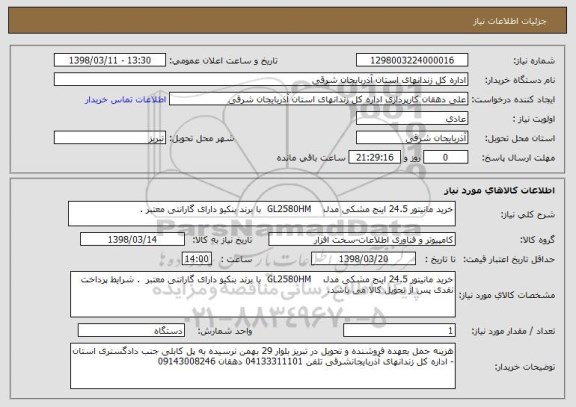Click the ساعت باقی مانده text
Viewport: 576px width, 407px height.
[x=311, y=158]
